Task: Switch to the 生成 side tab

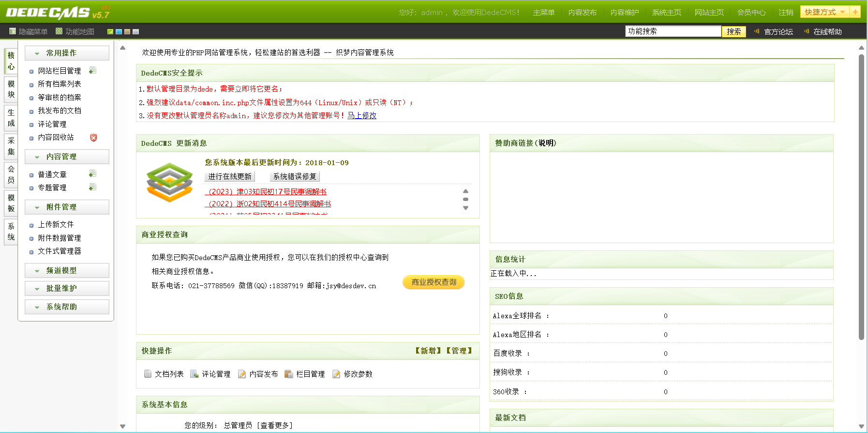Action: coord(11,118)
